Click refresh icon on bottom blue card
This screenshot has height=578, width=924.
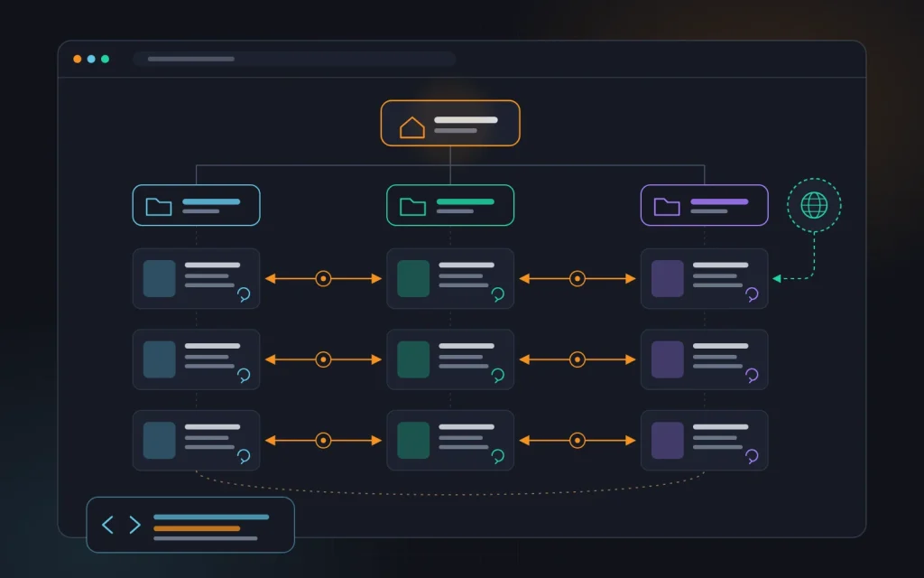click(244, 456)
